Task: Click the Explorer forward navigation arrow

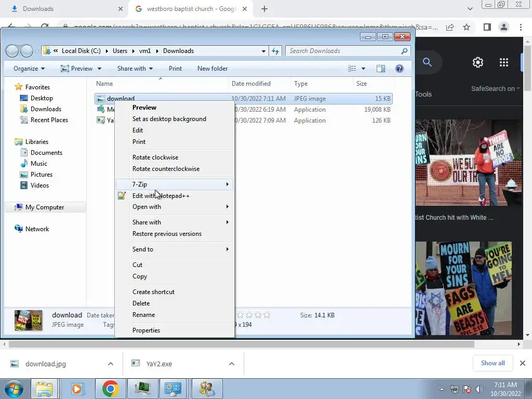Action: [26, 51]
